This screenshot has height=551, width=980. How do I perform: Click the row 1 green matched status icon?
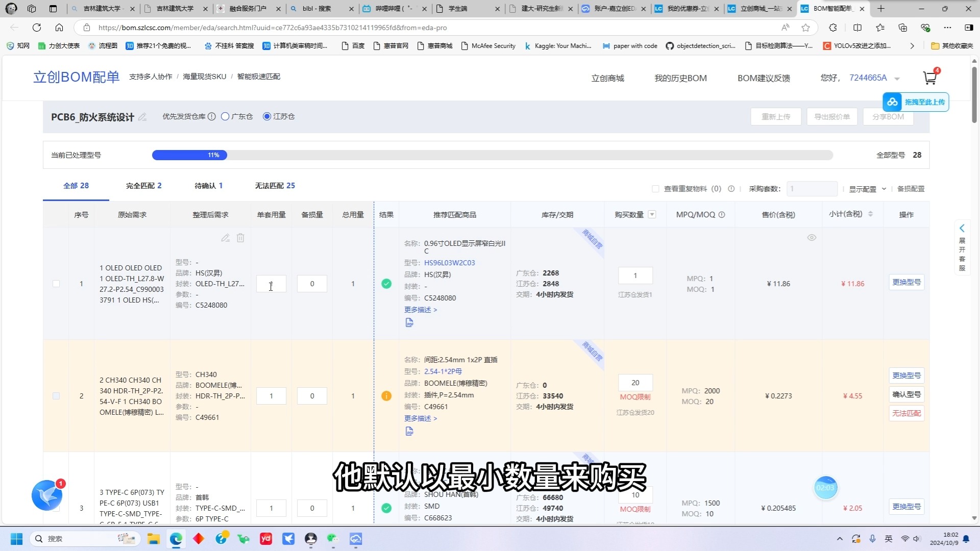(x=386, y=284)
